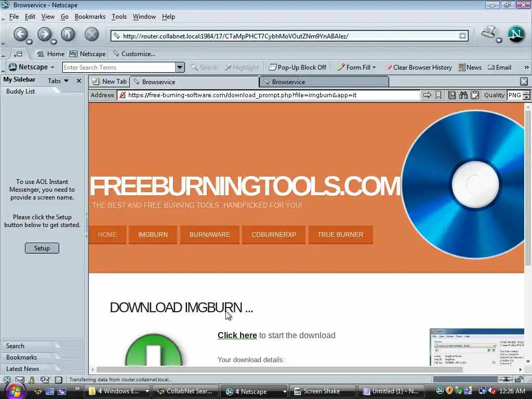Viewport: 532px width, 399px height.
Task: Click the Highlight marker button
Action: click(242, 68)
